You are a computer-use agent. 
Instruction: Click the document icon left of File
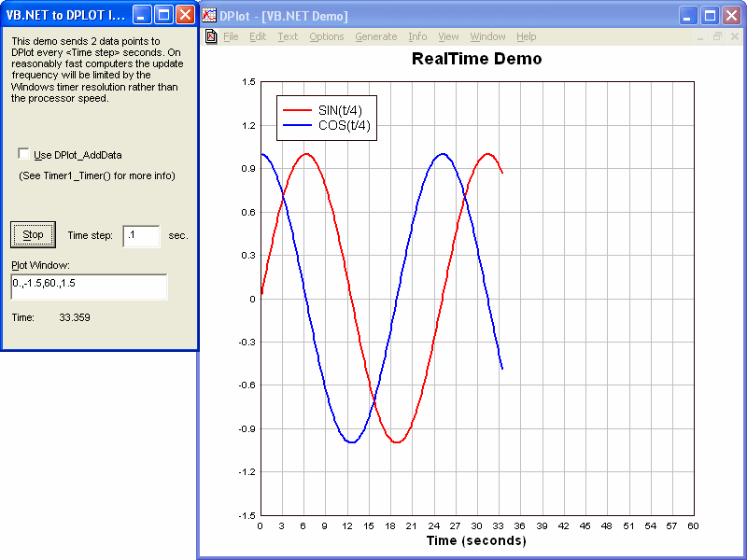click(210, 37)
